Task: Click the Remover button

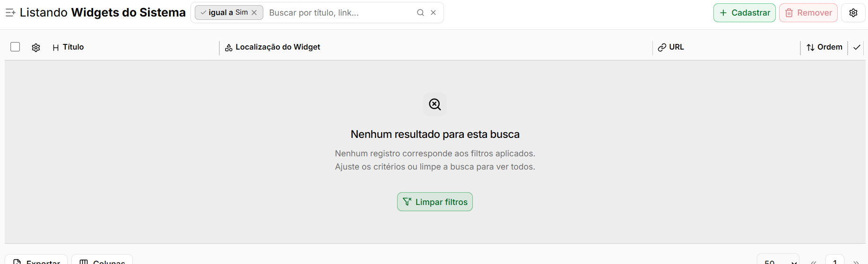Action: 808,13
